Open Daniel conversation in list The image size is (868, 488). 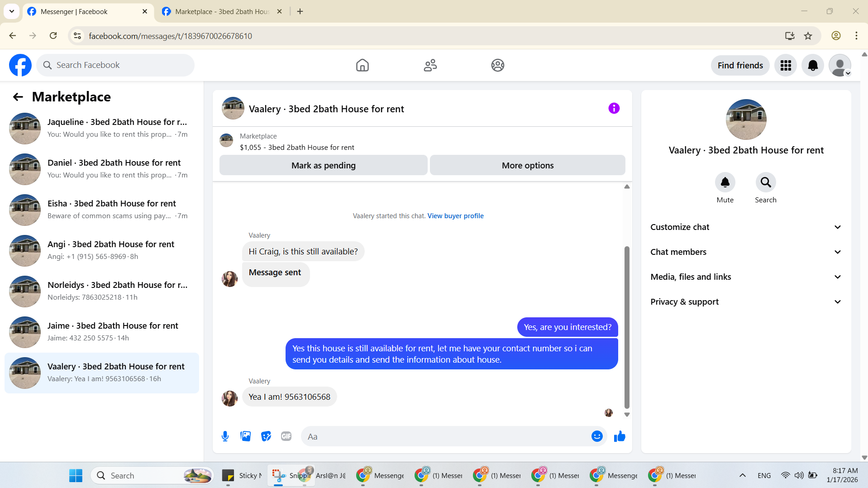coord(102,169)
